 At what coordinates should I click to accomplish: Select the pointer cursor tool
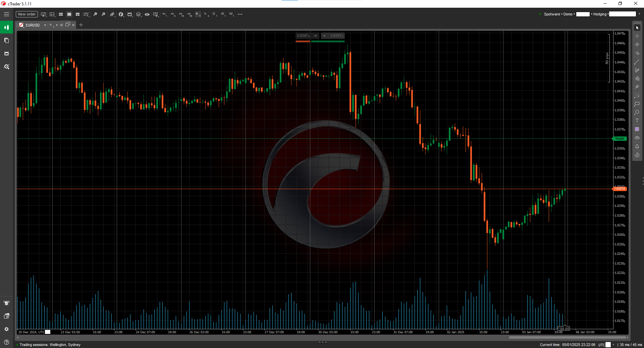pyautogui.click(x=637, y=27)
